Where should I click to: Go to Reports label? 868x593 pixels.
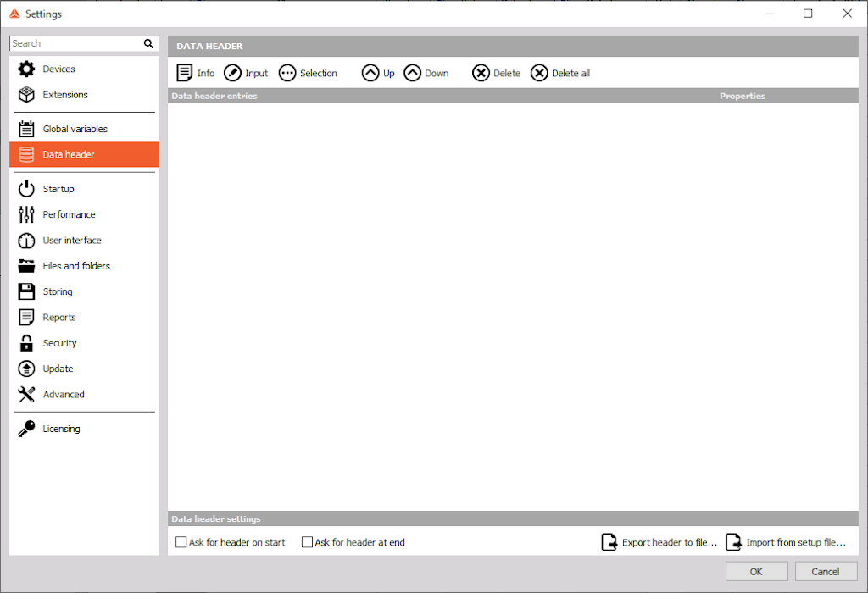pos(59,318)
